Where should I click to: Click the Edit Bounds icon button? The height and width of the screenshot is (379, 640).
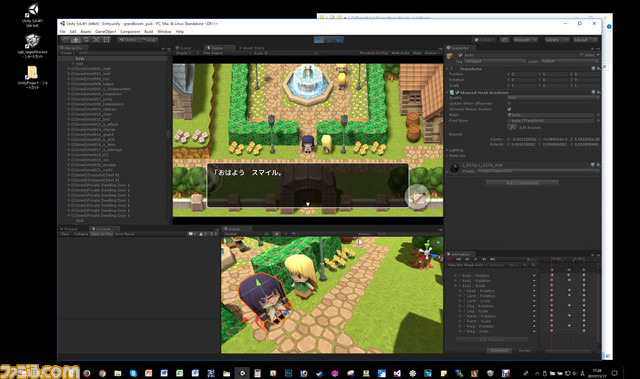(x=512, y=127)
